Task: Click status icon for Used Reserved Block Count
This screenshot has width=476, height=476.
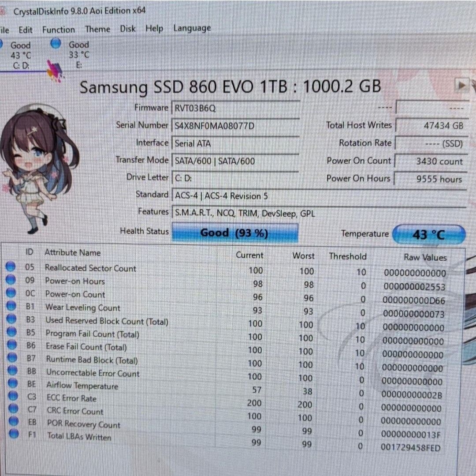Action: [11, 319]
